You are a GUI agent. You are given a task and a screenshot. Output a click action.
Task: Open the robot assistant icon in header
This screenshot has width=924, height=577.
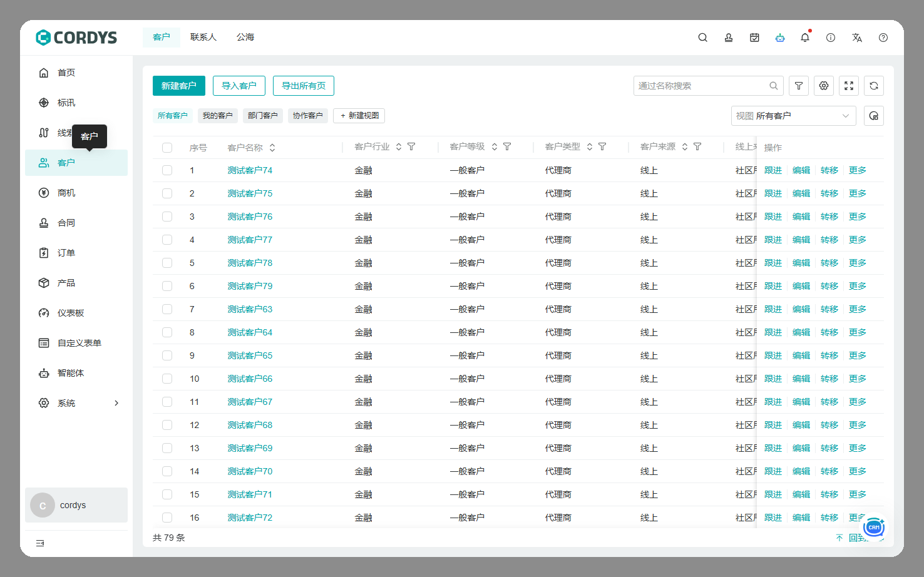(780, 38)
